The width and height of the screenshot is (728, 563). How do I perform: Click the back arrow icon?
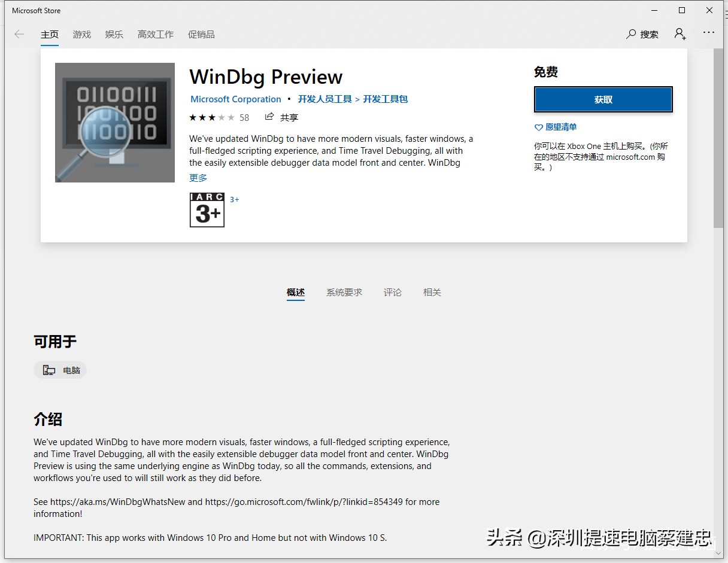19,34
